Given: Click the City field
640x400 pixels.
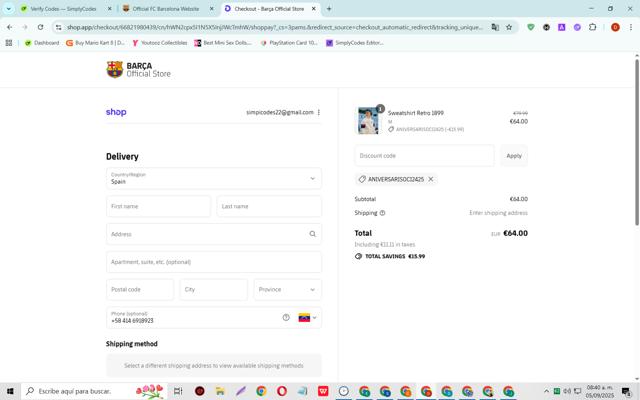Looking at the screenshot, I should 213,289.
